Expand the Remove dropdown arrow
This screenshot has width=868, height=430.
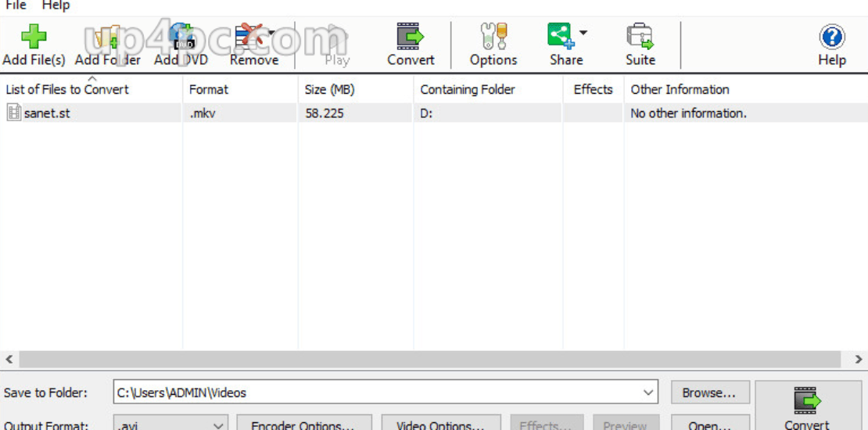point(271,33)
